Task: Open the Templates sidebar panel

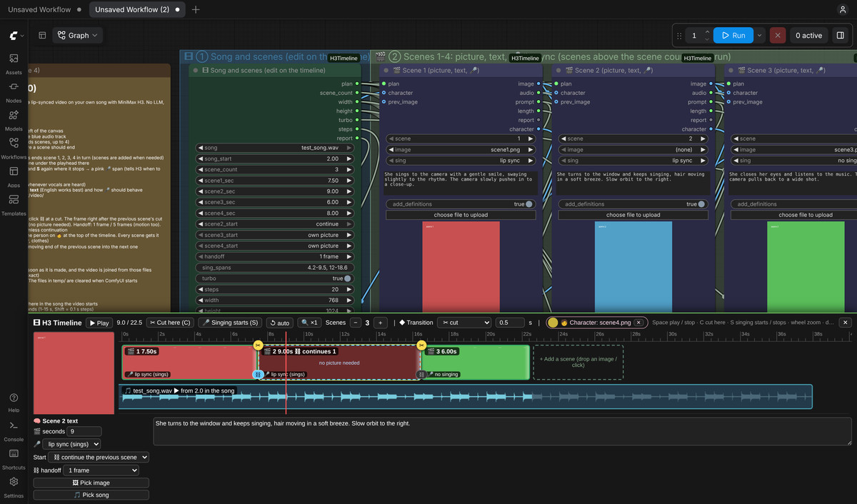Action: click(14, 204)
